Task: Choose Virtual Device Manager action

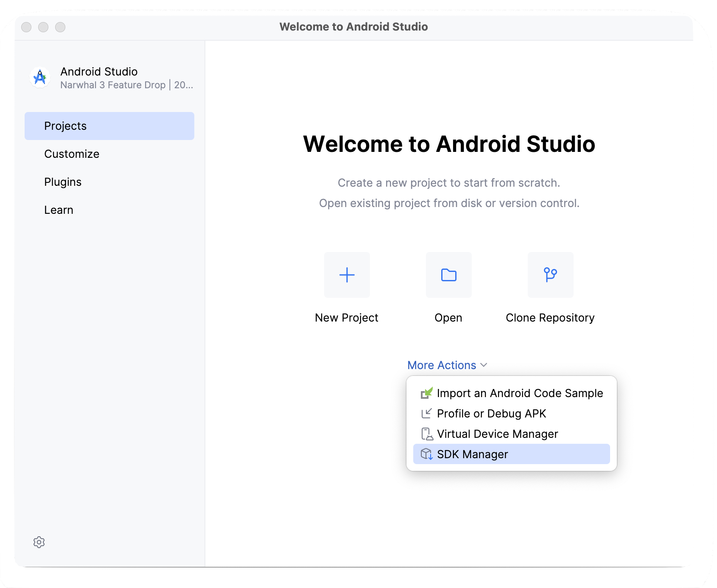Action: (x=497, y=434)
